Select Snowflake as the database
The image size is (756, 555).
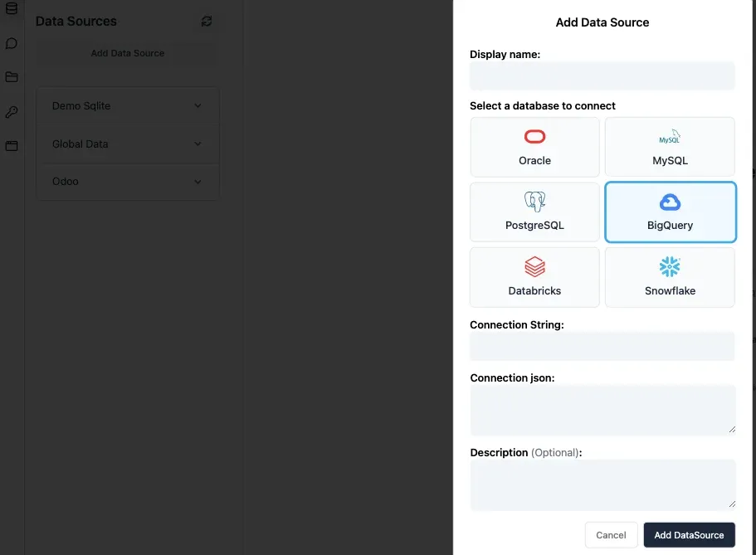pyautogui.click(x=670, y=277)
